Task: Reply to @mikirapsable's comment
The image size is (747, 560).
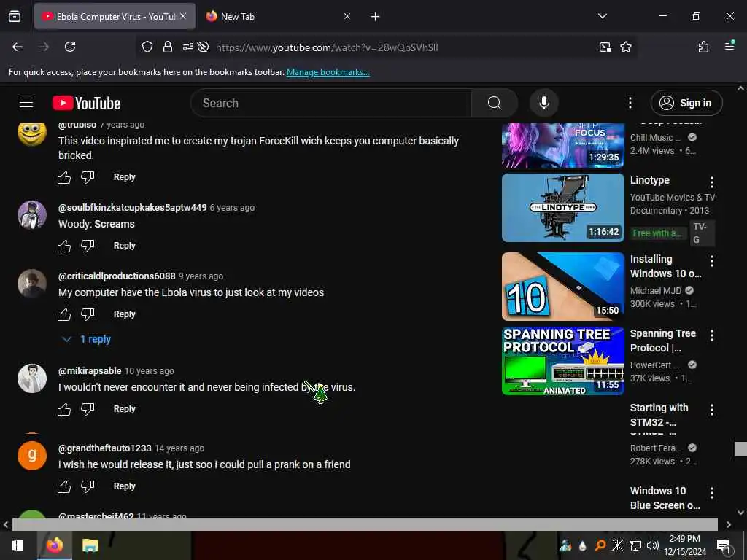Action: (x=124, y=409)
